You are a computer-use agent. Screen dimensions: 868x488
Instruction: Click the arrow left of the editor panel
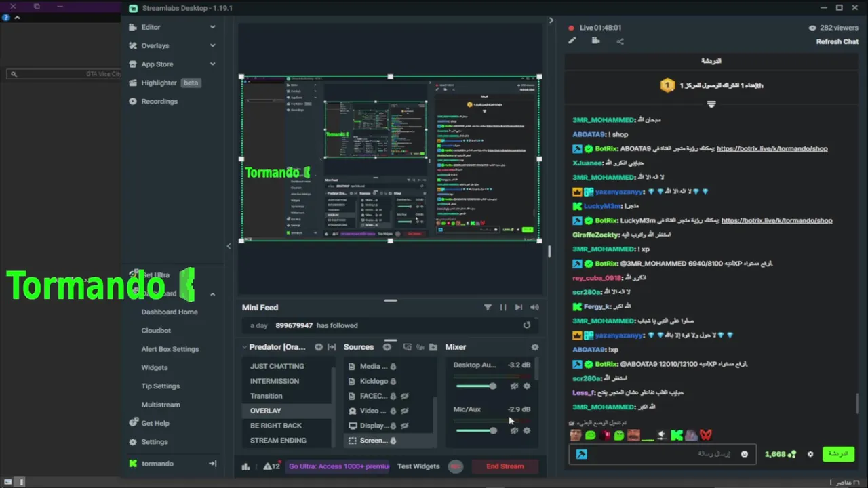pyautogui.click(x=229, y=246)
